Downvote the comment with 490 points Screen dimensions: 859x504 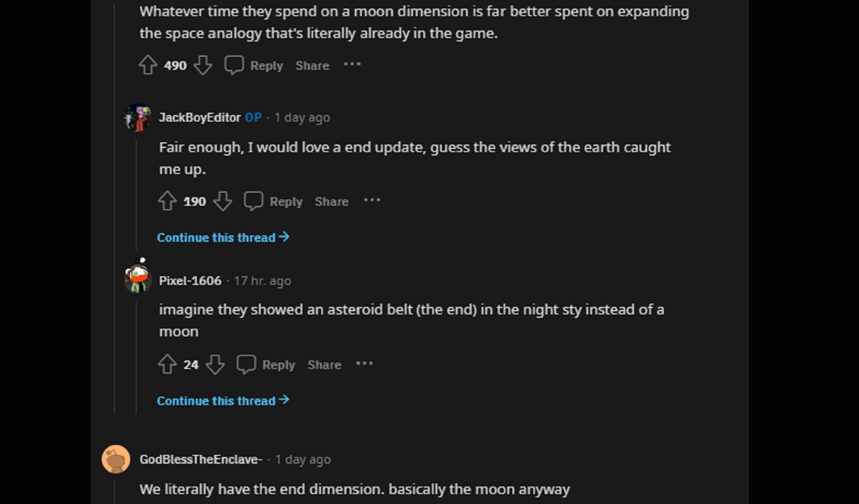point(203,65)
